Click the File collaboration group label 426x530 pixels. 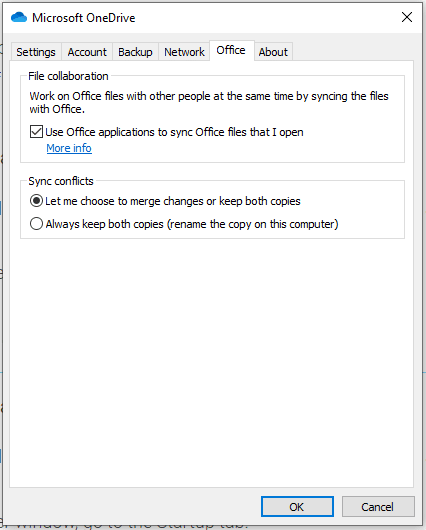click(68, 76)
